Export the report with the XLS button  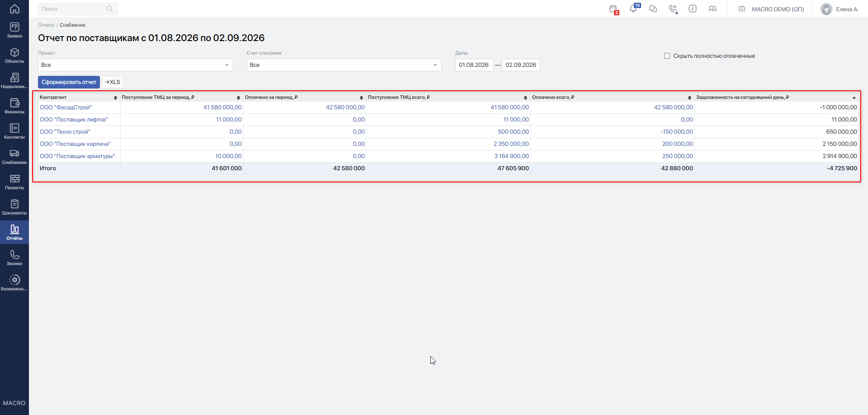[113, 82]
